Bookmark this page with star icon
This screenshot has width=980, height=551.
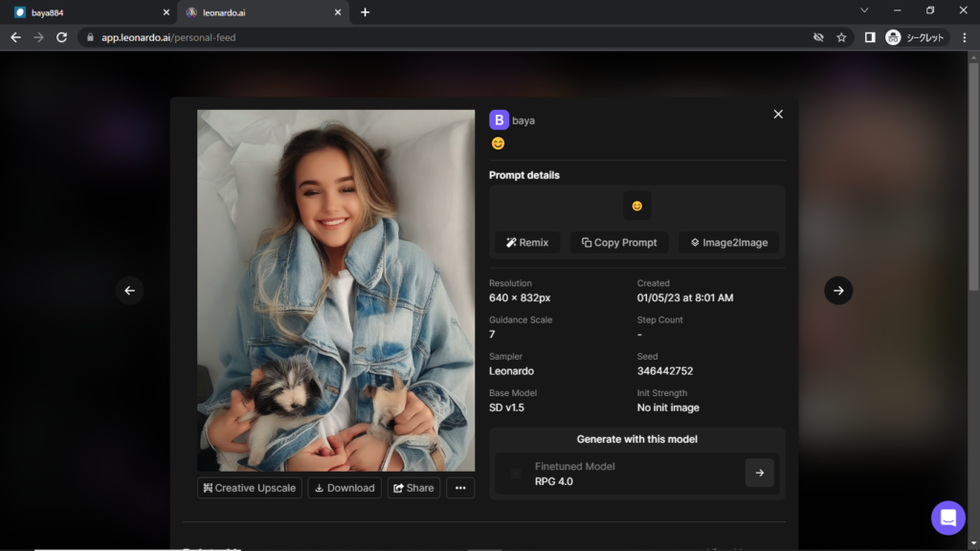click(841, 37)
